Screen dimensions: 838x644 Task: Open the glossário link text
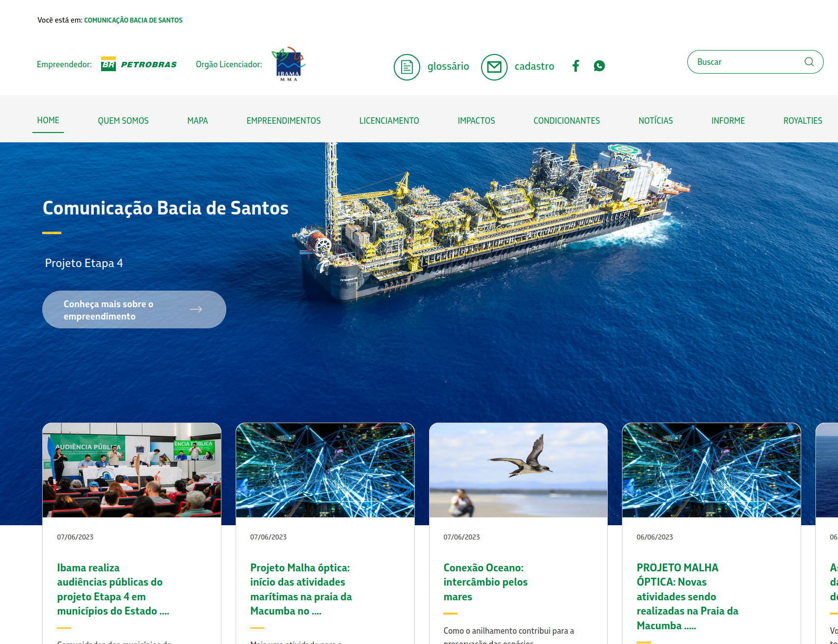tap(448, 66)
